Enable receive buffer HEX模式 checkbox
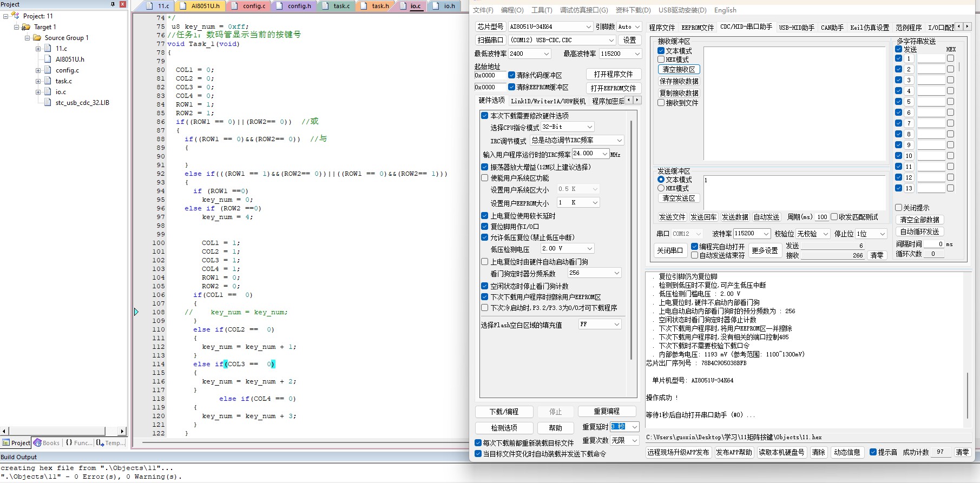 [661, 59]
